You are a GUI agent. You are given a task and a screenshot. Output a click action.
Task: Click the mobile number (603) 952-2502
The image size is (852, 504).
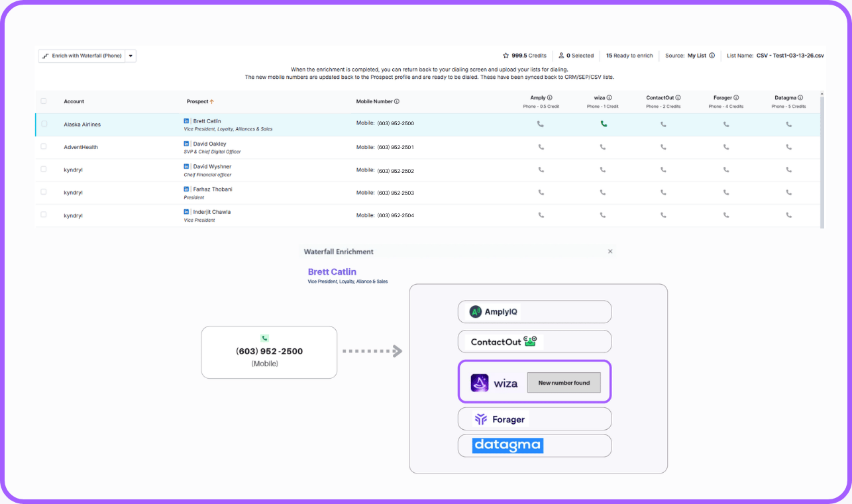pyautogui.click(x=396, y=170)
